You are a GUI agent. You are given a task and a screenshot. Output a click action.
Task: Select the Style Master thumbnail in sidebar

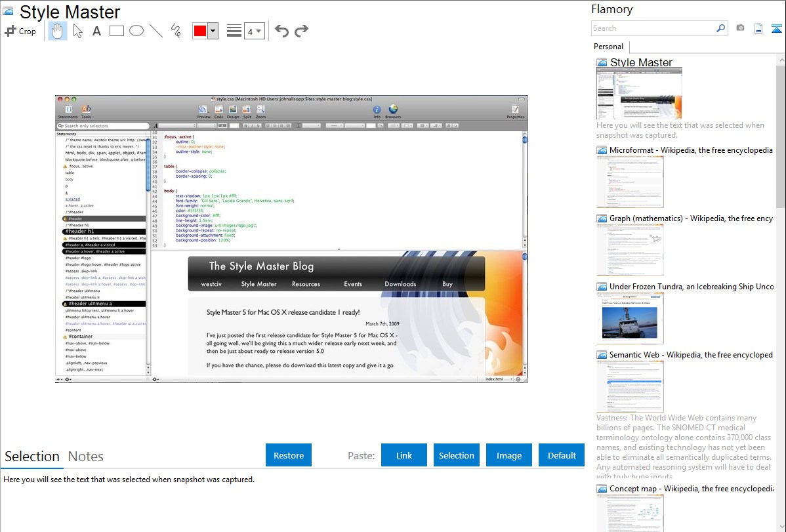639,94
